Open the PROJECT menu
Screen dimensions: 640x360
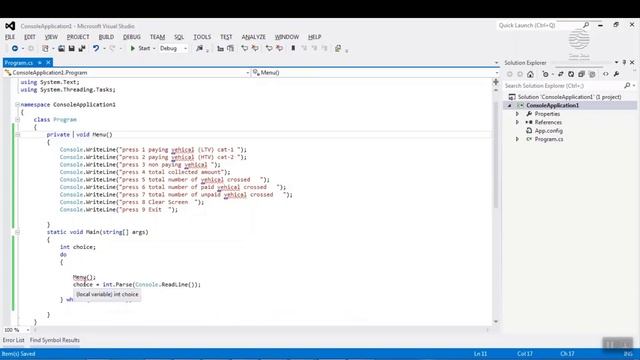(x=78, y=37)
